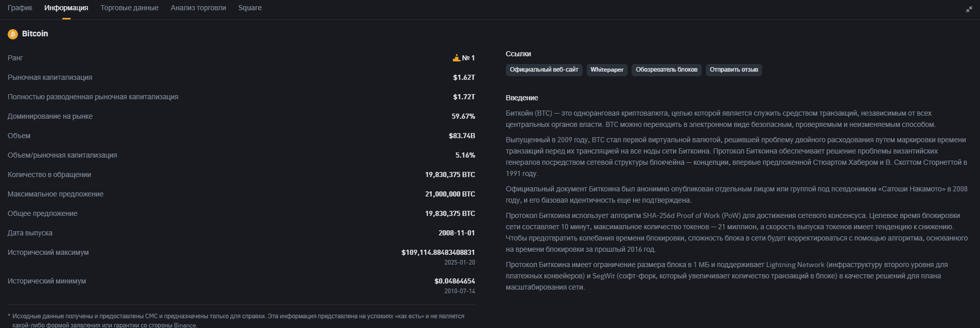The width and height of the screenshot is (980, 328).
Task: Select the $109,114.88483408831 value
Action: pos(438,252)
